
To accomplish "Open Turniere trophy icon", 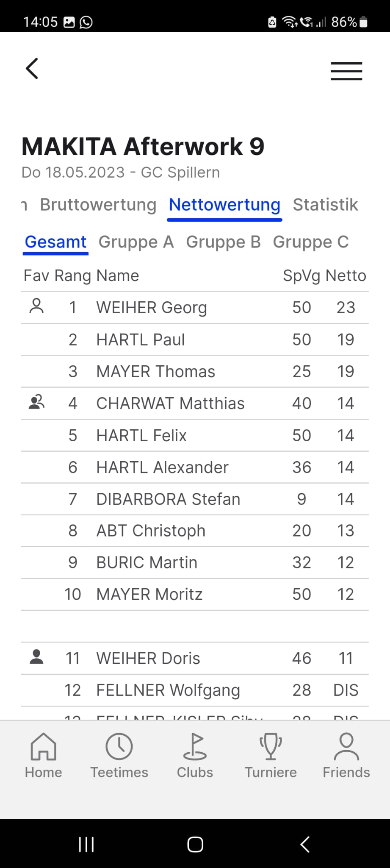I will coord(271,747).
